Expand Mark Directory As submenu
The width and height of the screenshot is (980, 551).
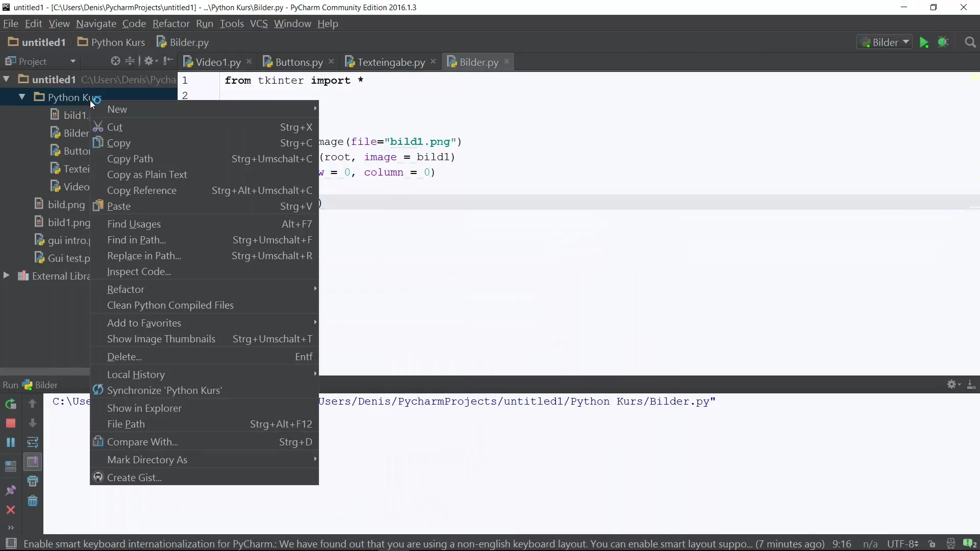click(204, 460)
